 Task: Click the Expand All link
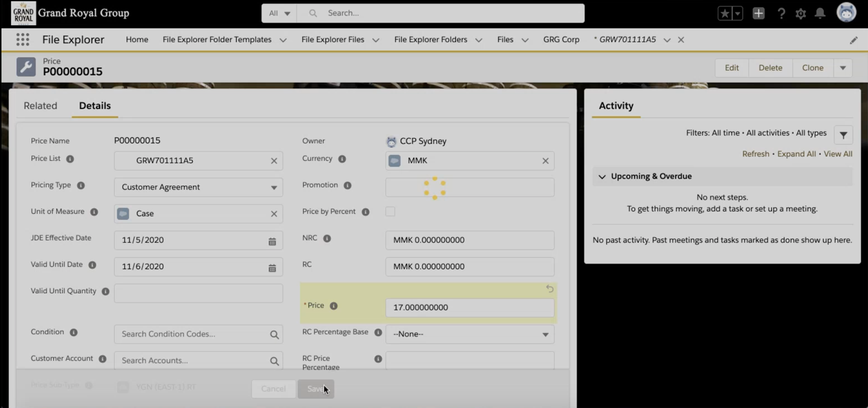pyautogui.click(x=796, y=154)
